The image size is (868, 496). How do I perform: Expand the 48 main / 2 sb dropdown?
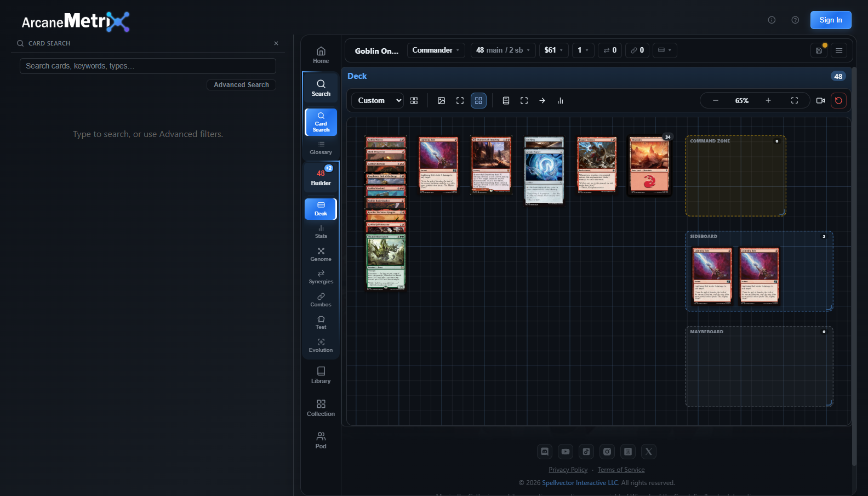tap(503, 50)
